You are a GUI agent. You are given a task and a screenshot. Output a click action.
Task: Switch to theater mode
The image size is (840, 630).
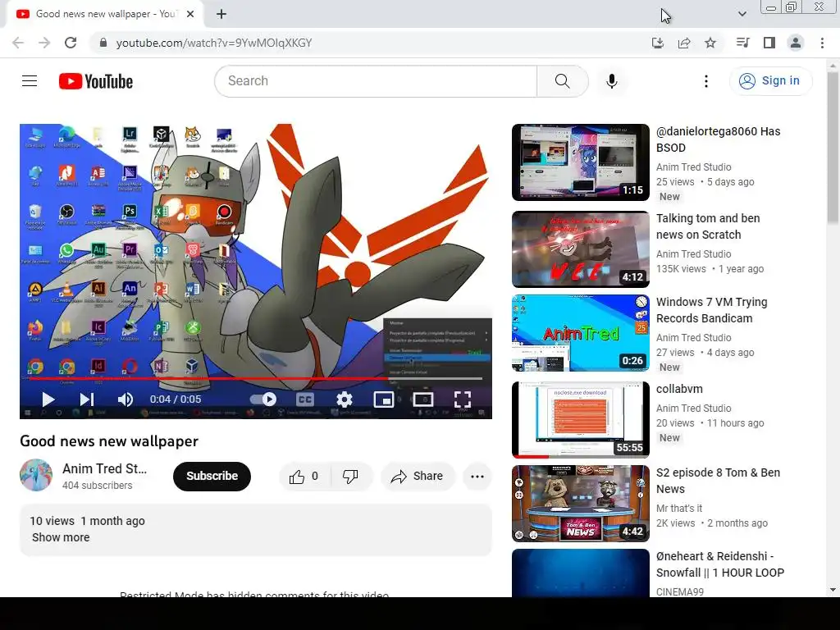422,399
